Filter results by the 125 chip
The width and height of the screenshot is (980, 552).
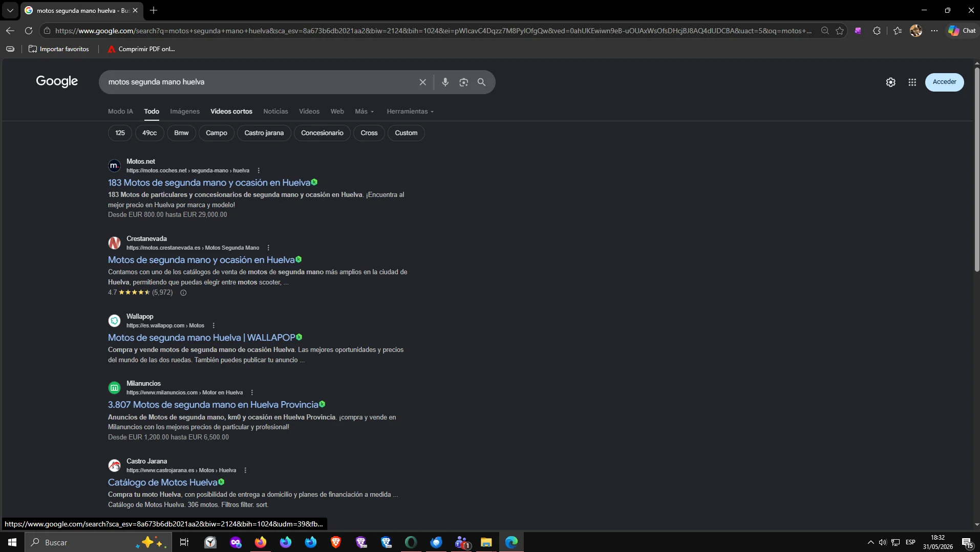click(x=120, y=133)
